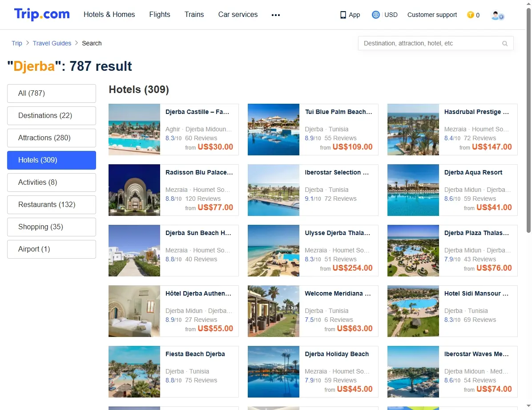Click the Trip.com logo
Screen dimensions: 532x410
[x=42, y=14]
